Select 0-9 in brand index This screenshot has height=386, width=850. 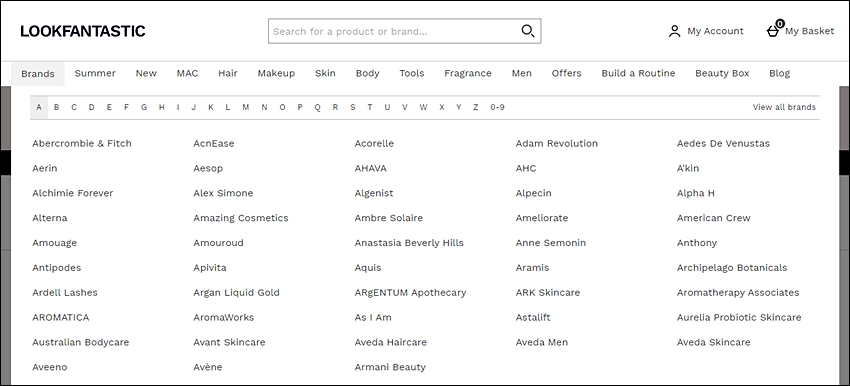[x=498, y=107]
